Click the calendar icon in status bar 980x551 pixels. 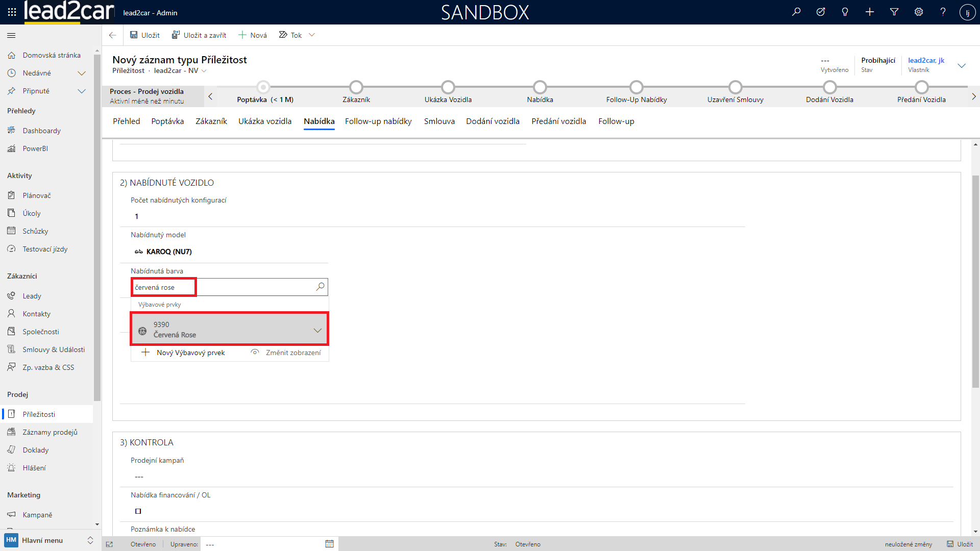point(329,544)
